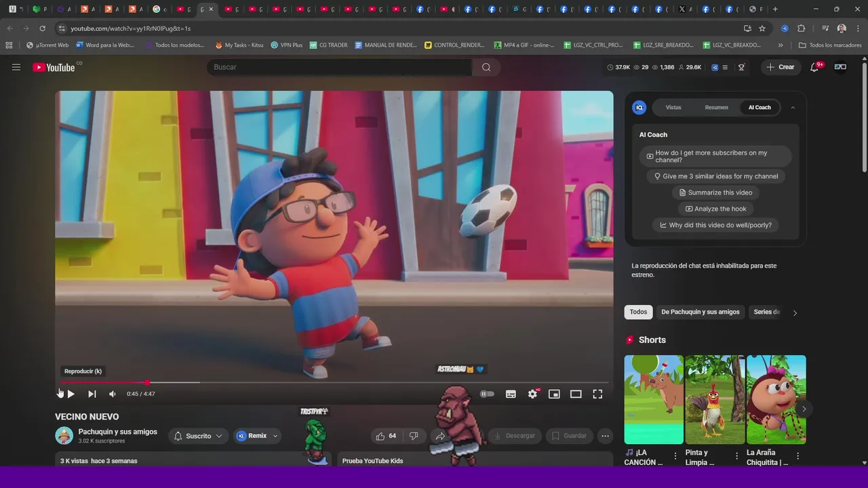
Task: Click the Descargar button
Action: 514,436
